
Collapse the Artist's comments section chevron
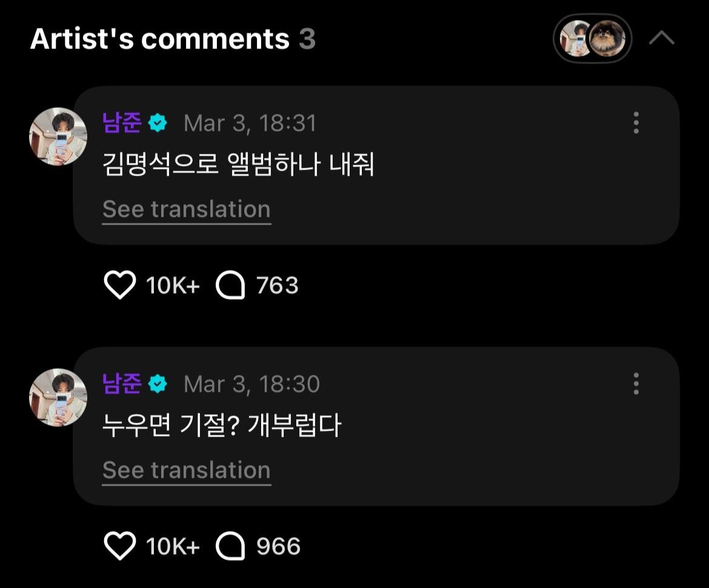tap(661, 39)
